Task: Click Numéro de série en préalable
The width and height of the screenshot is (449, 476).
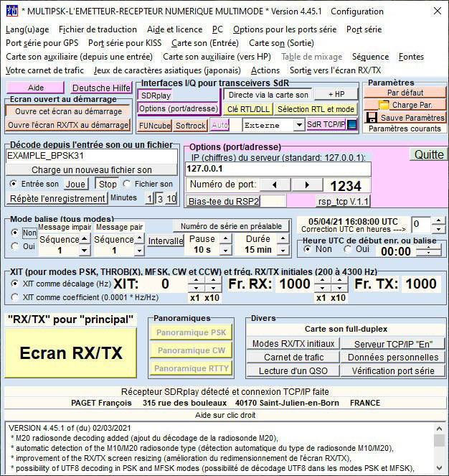Action: (x=231, y=226)
